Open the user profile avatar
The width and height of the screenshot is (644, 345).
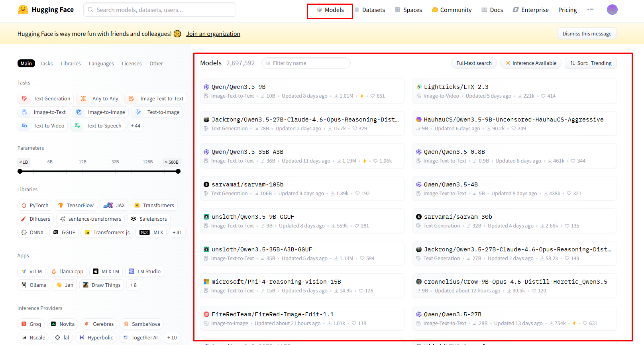[612, 10]
